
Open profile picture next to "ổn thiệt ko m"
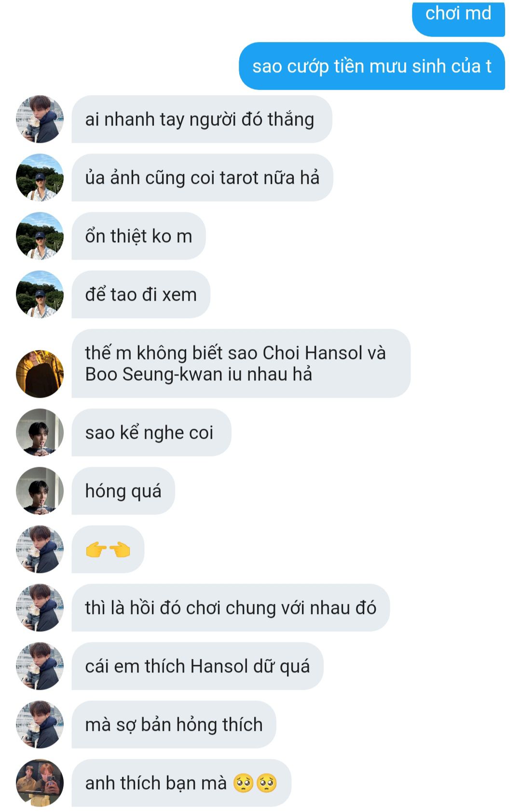click(40, 236)
